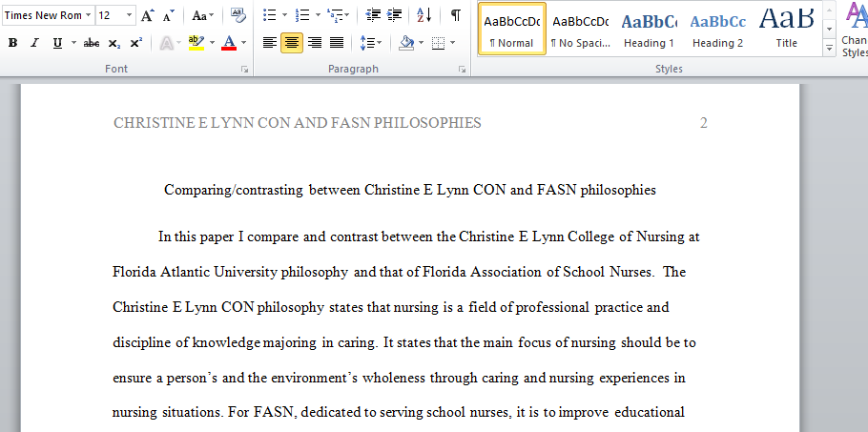This screenshot has width=868, height=432.
Task: Select Align Text Left
Action: [x=270, y=43]
